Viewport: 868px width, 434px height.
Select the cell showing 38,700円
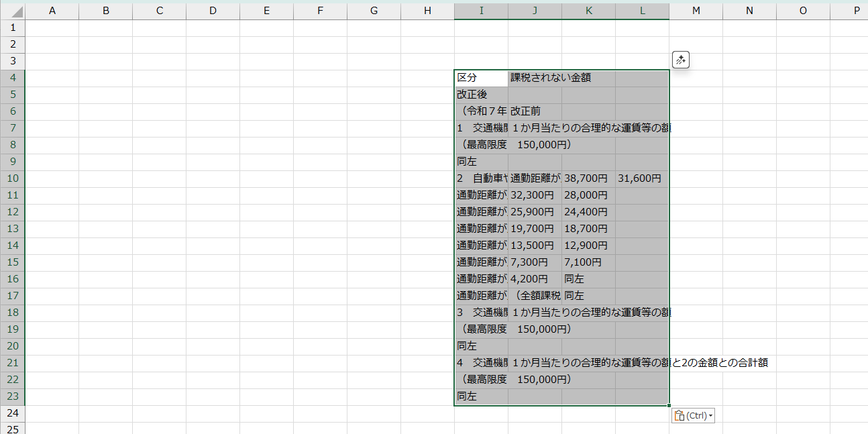588,178
